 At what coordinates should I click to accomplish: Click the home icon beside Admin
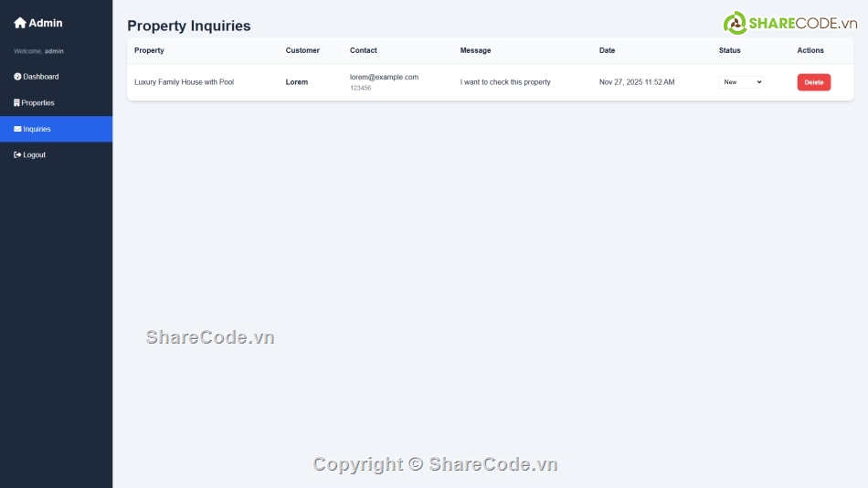20,23
